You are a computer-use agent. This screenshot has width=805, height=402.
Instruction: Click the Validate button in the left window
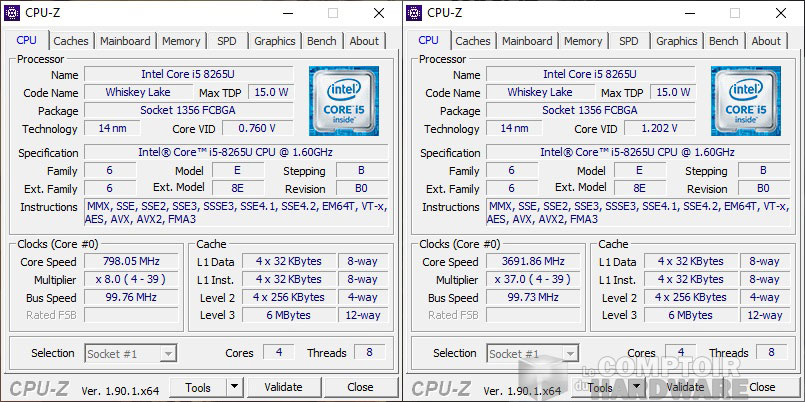[283, 387]
